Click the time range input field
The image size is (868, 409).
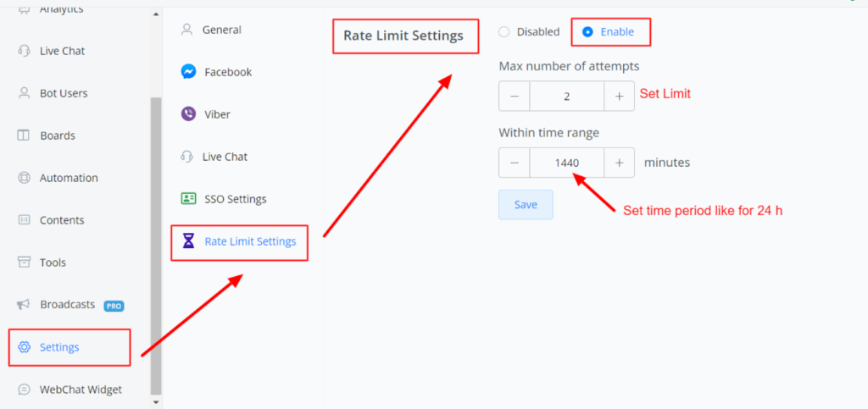coord(566,163)
